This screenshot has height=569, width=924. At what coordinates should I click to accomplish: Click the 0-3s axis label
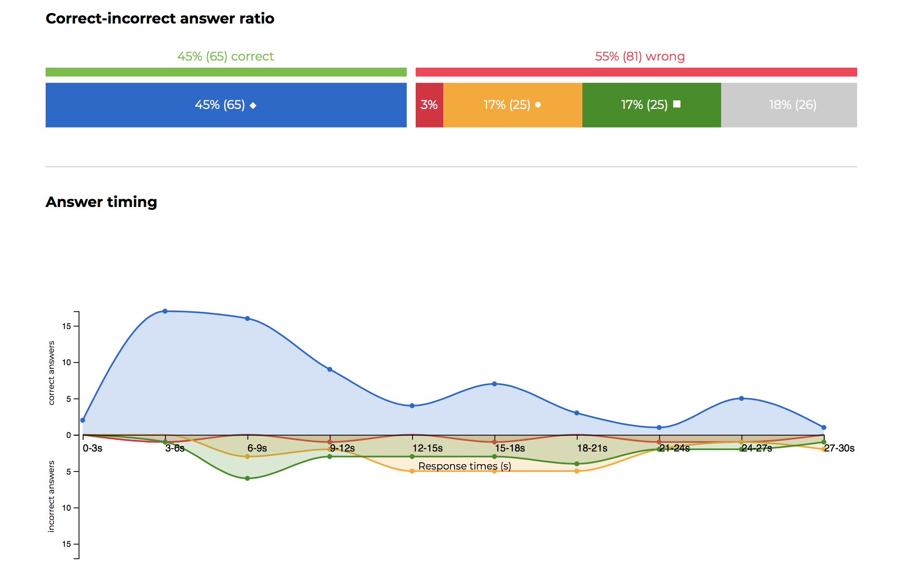pos(93,448)
